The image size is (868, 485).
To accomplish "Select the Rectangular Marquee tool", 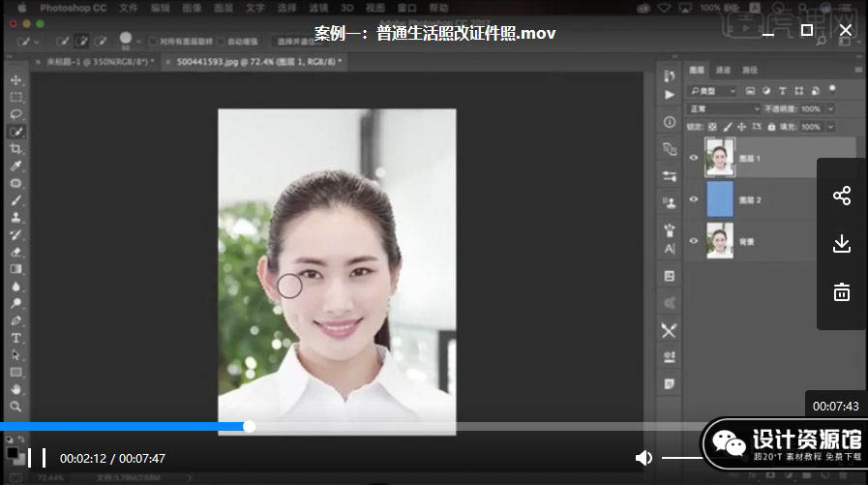I will pyautogui.click(x=15, y=98).
